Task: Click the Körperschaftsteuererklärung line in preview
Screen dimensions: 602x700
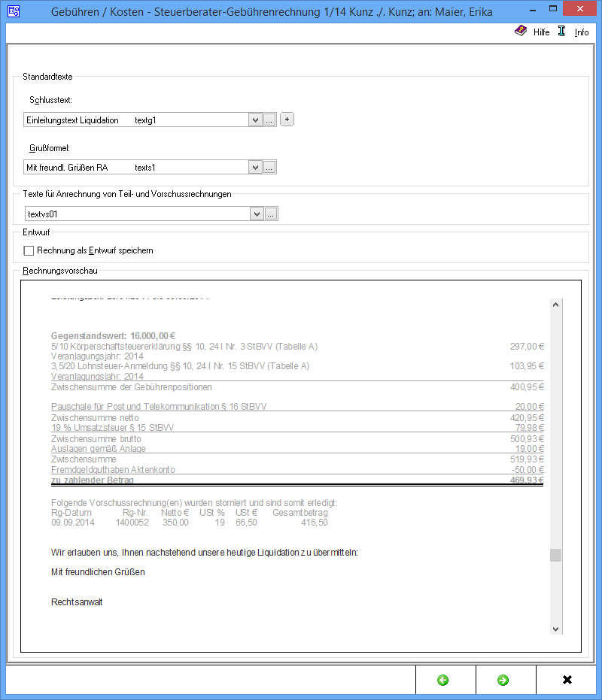Action: [x=184, y=347]
